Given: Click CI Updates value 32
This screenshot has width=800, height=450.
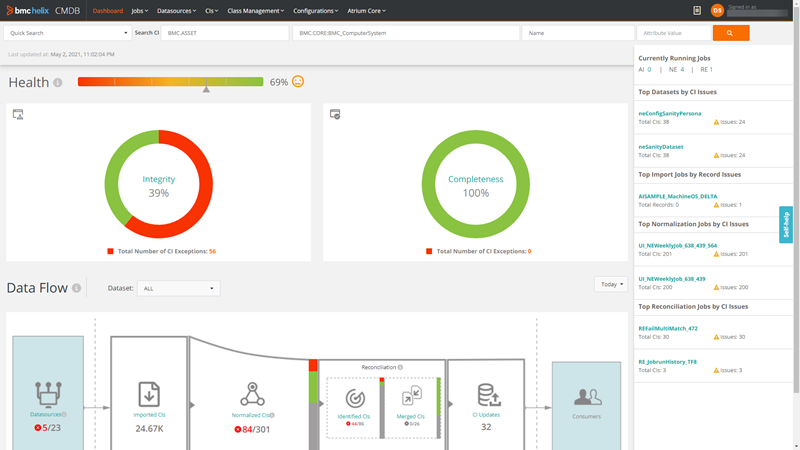Looking at the screenshot, I should pyautogui.click(x=486, y=427).
